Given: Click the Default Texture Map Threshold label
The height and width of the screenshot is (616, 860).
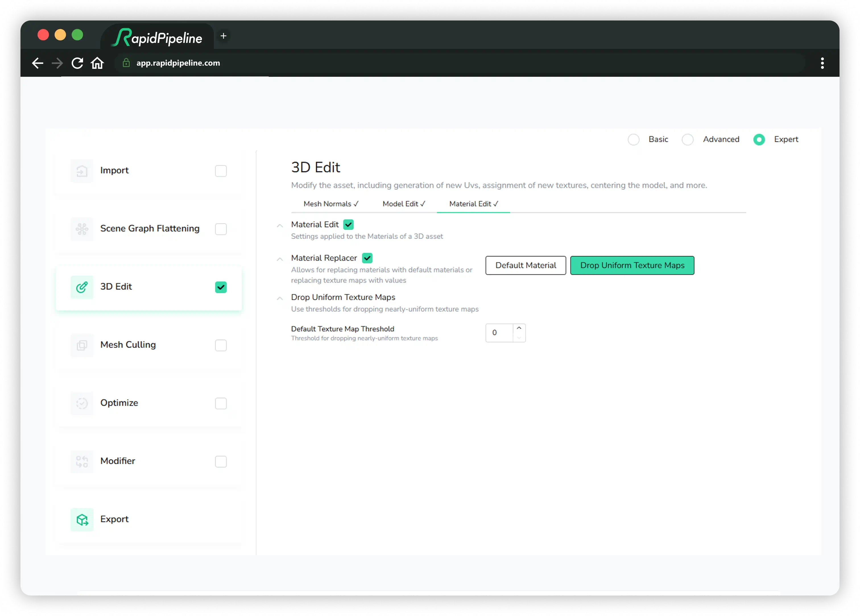Looking at the screenshot, I should coord(342,329).
